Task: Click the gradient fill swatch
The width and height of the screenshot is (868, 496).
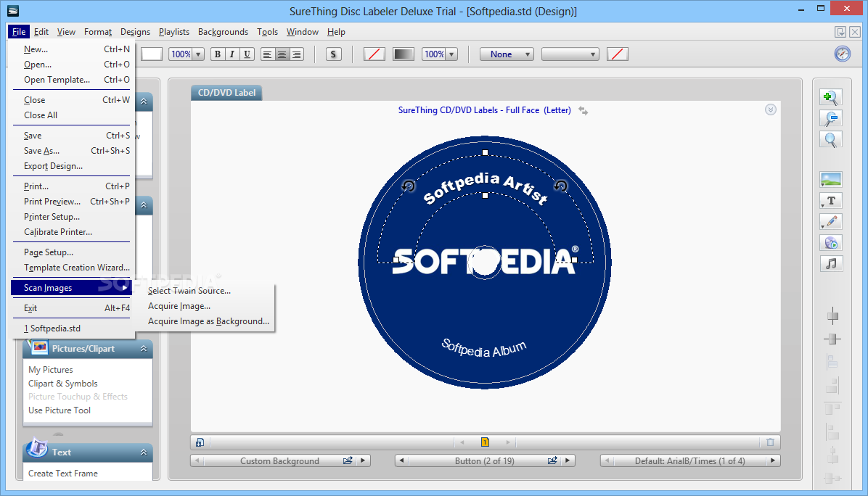Action: (403, 54)
